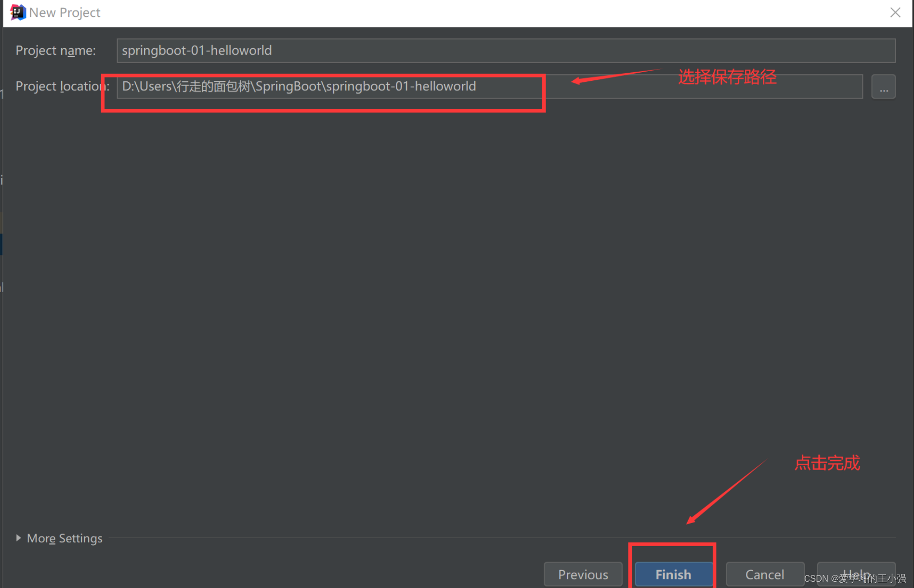Close the New Project window
The height and width of the screenshot is (588, 914).
pos(895,13)
